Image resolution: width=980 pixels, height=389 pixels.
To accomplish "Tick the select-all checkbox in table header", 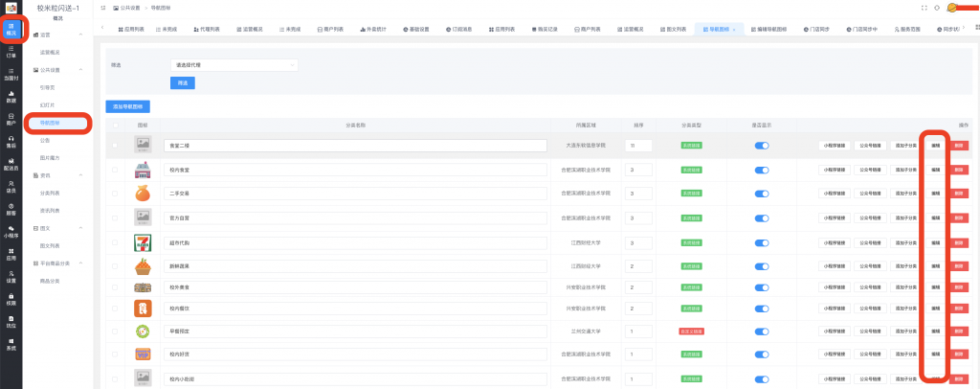I will 116,126.
